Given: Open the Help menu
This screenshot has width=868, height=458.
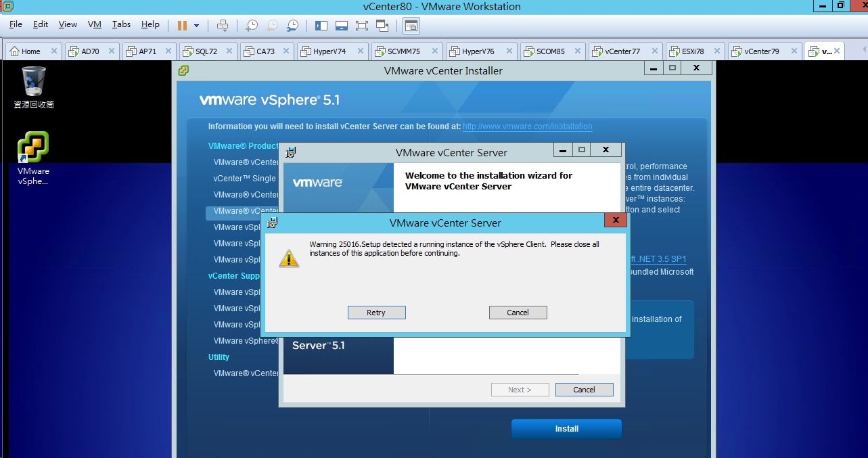Looking at the screenshot, I should 150,24.
